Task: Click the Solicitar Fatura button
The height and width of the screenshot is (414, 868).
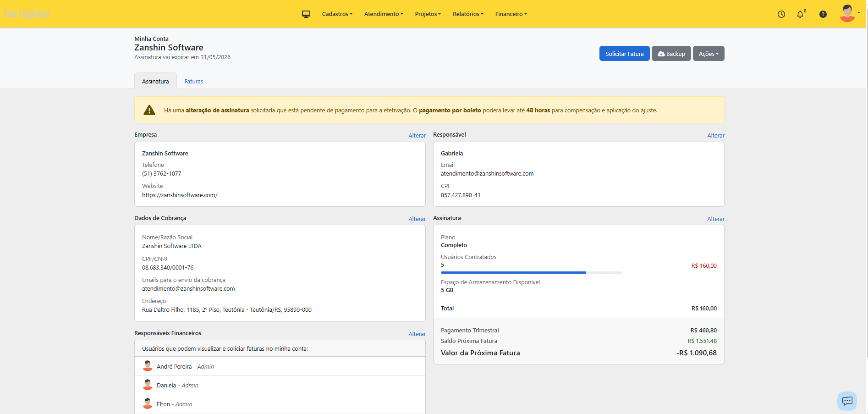Action: click(x=624, y=54)
